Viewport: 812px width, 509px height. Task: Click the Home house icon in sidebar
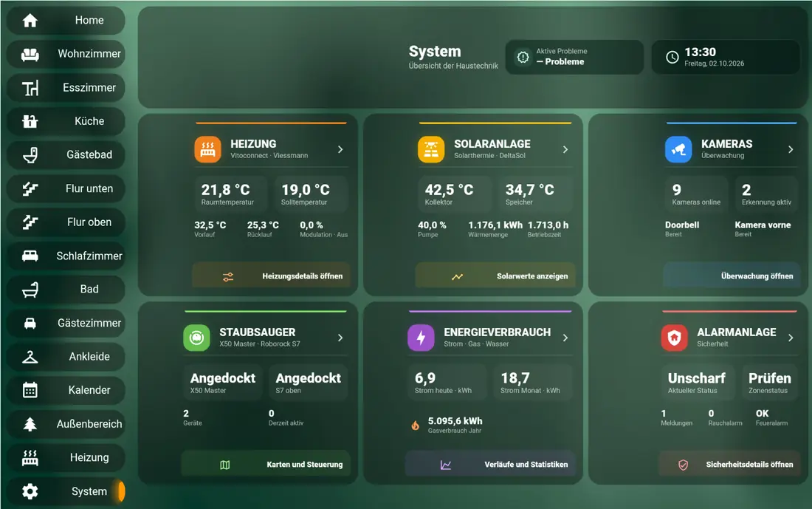[x=30, y=20]
